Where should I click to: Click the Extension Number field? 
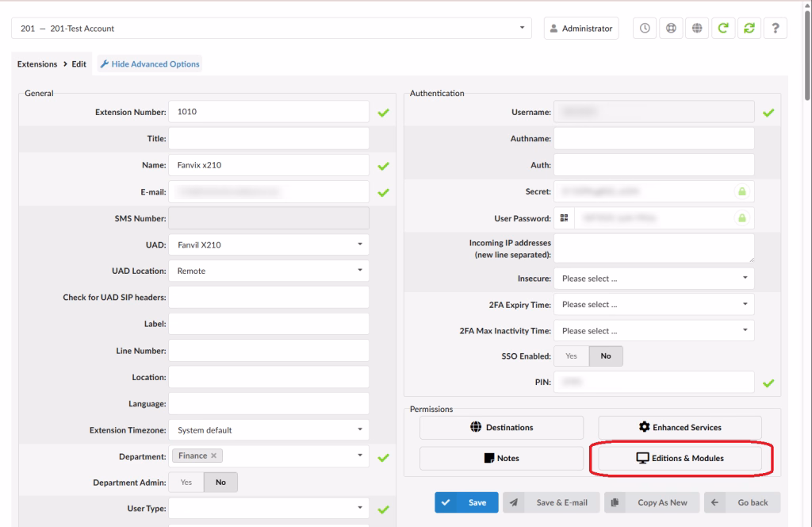[x=269, y=112]
